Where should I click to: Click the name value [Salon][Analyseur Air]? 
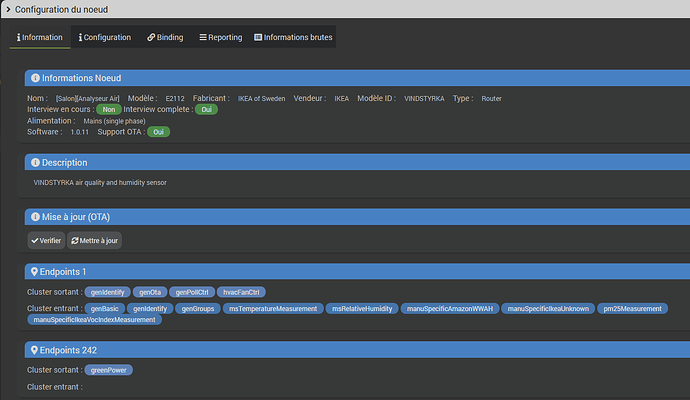(x=88, y=99)
